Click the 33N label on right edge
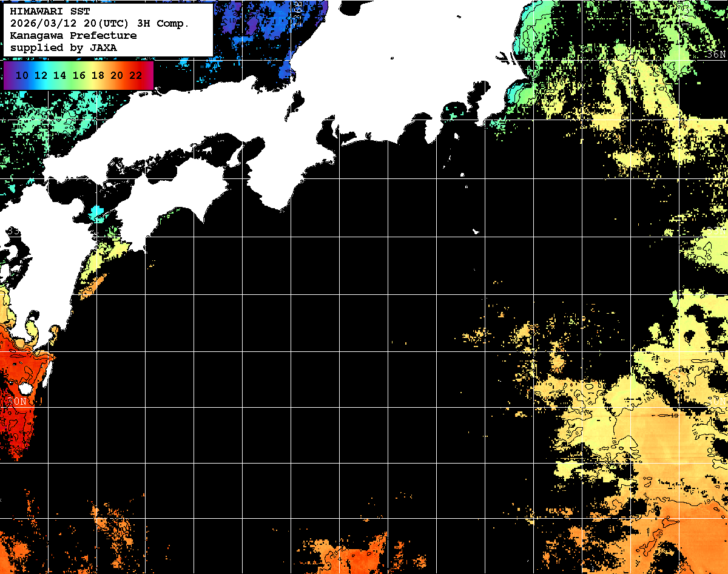 click(716, 231)
